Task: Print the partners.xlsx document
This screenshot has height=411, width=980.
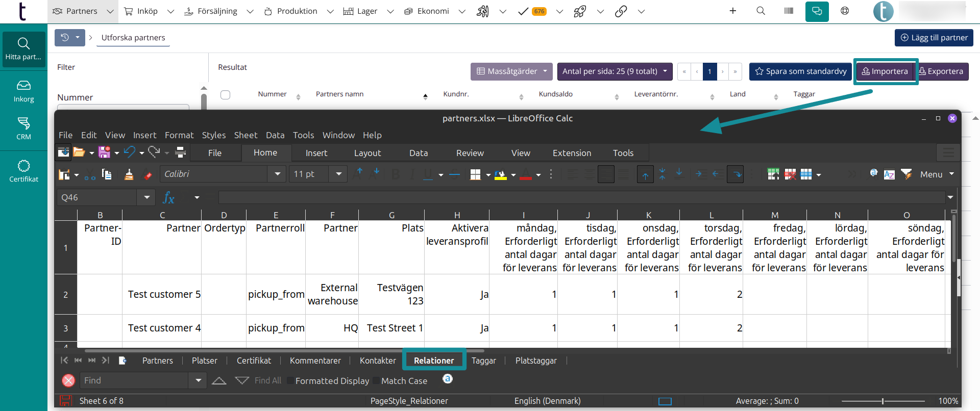Action: click(x=180, y=152)
